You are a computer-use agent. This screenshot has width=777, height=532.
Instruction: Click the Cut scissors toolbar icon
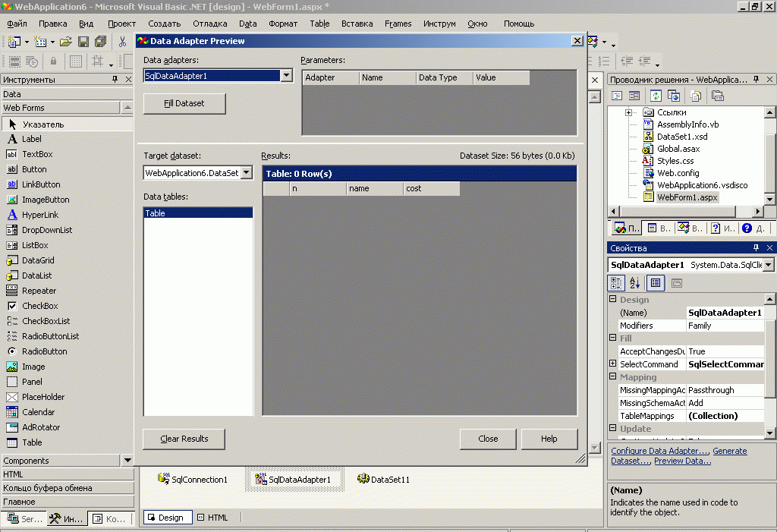pyautogui.click(x=122, y=42)
